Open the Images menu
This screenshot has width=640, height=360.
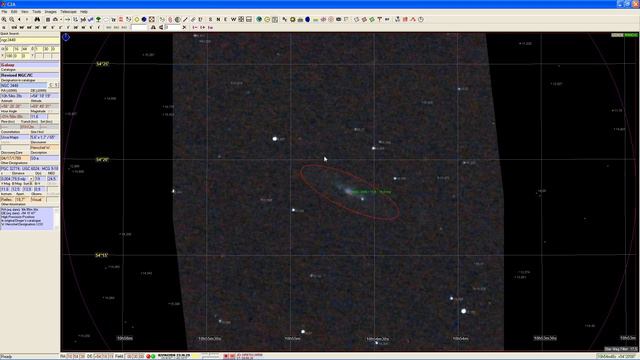[x=51, y=12]
